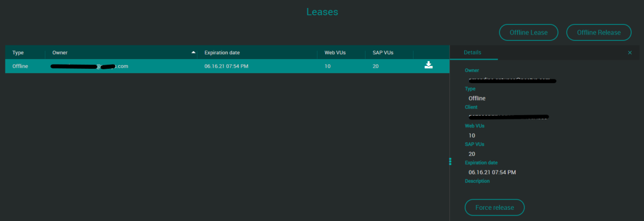Screen dimensions: 644x221
Task: Click SAP VUs value 20 in table row
Action: (x=376, y=67)
